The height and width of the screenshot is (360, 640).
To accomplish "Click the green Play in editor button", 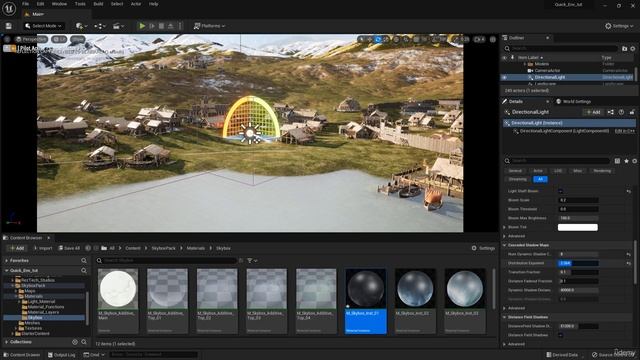I will [x=142, y=26].
